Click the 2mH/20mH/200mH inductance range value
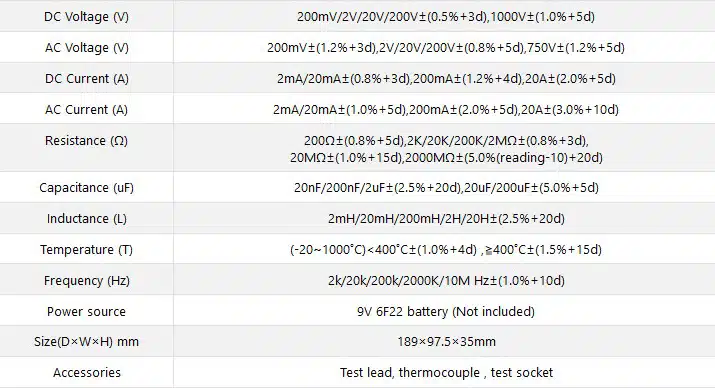715x388 pixels. point(446,219)
